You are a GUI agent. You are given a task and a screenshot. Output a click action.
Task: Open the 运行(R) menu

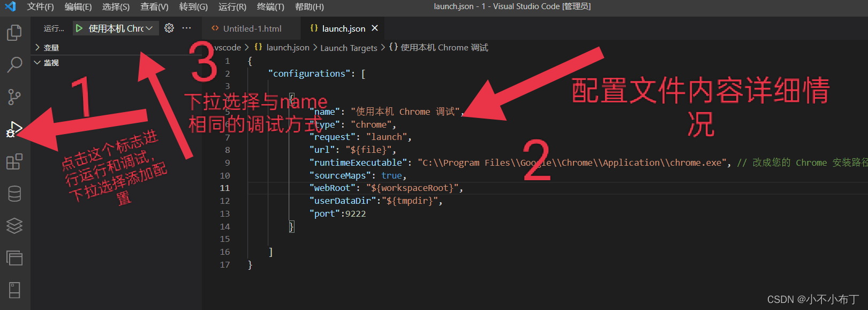coord(232,6)
